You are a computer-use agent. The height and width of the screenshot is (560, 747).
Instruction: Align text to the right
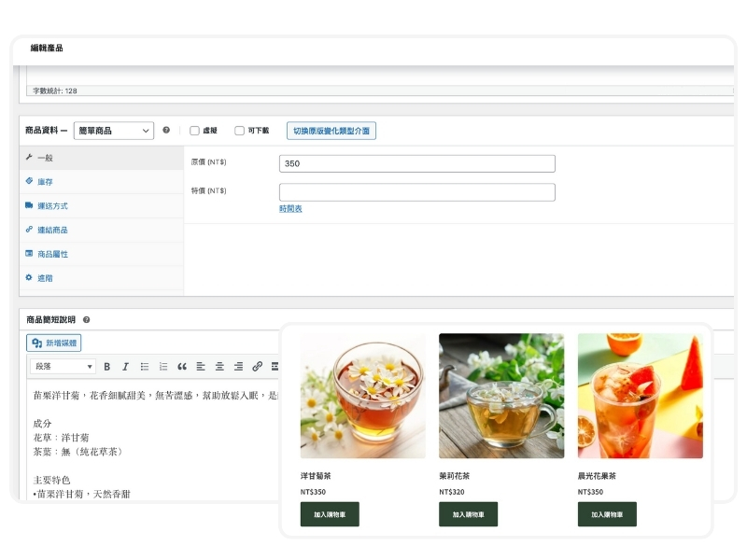tap(238, 367)
